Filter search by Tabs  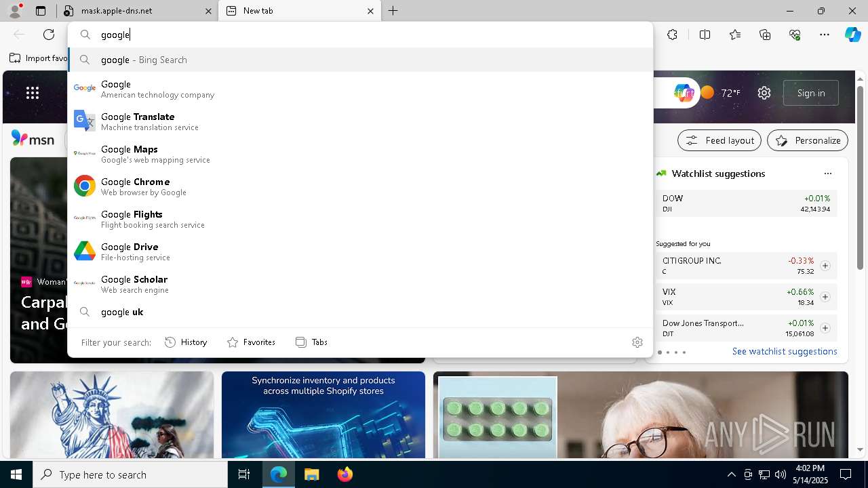point(311,342)
